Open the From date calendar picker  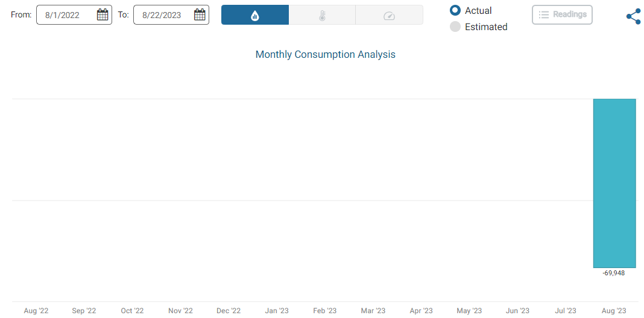(x=103, y=15)
